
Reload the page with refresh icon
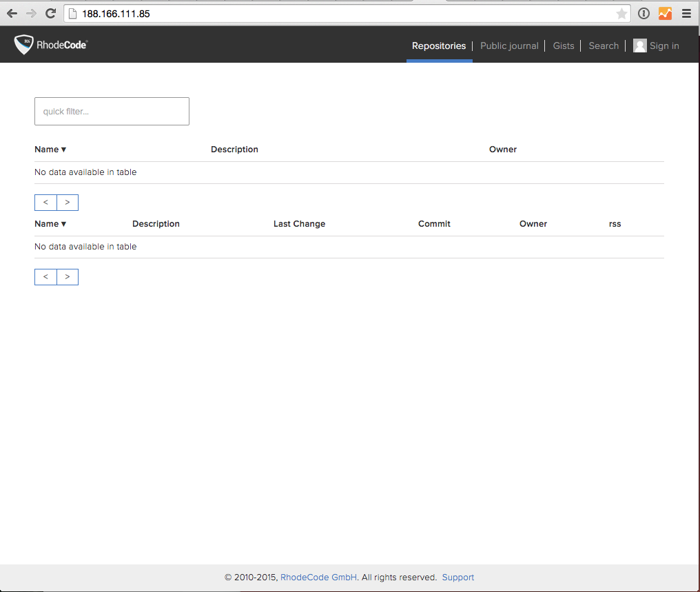pyautogui.click(x=50, y=13)
